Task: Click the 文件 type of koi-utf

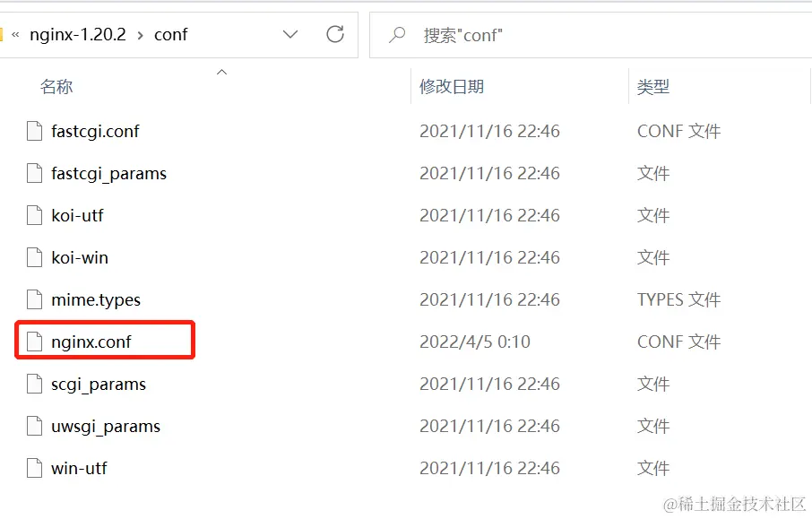Action: (653, 215)
